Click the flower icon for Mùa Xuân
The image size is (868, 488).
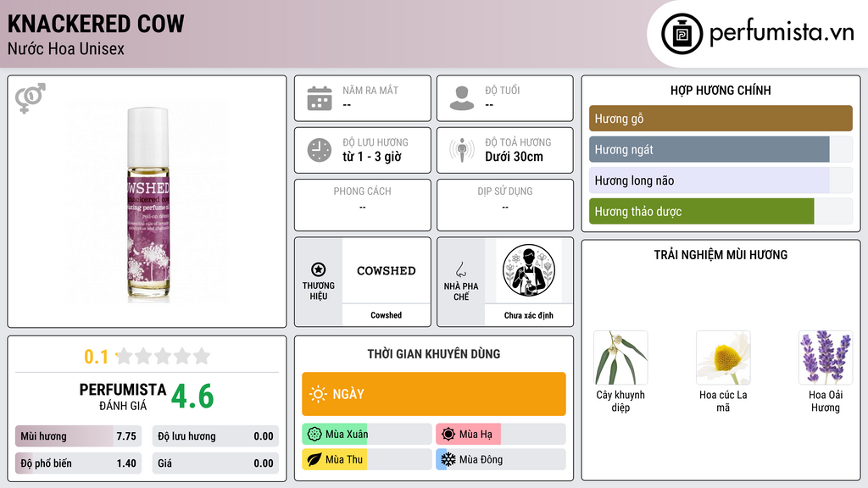[314, 434]
